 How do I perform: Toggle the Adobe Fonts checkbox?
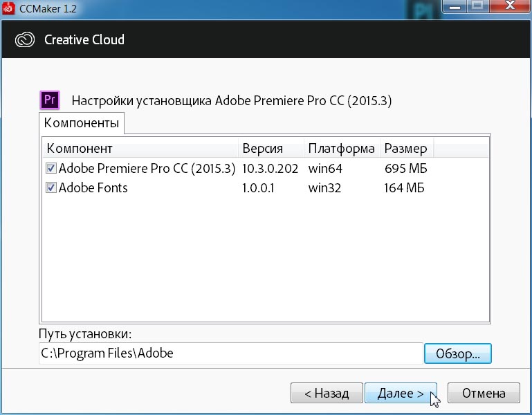(51, 188)
